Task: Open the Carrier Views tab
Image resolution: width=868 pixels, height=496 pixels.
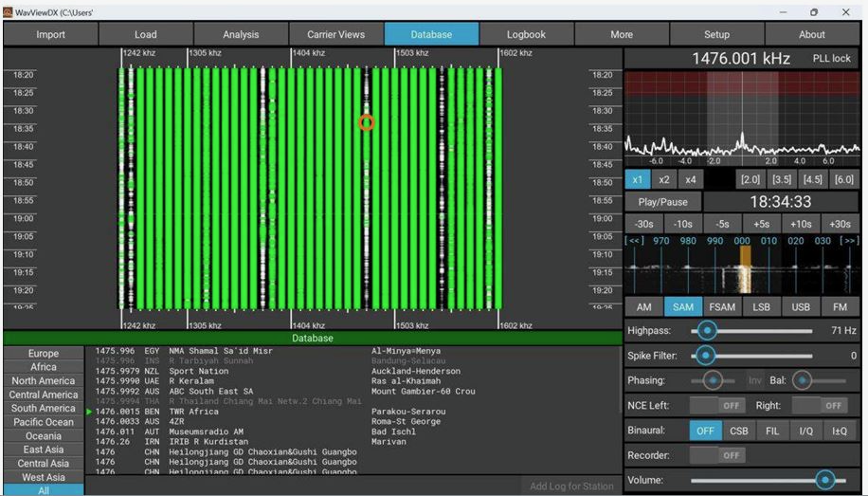Action: (335, 34)
